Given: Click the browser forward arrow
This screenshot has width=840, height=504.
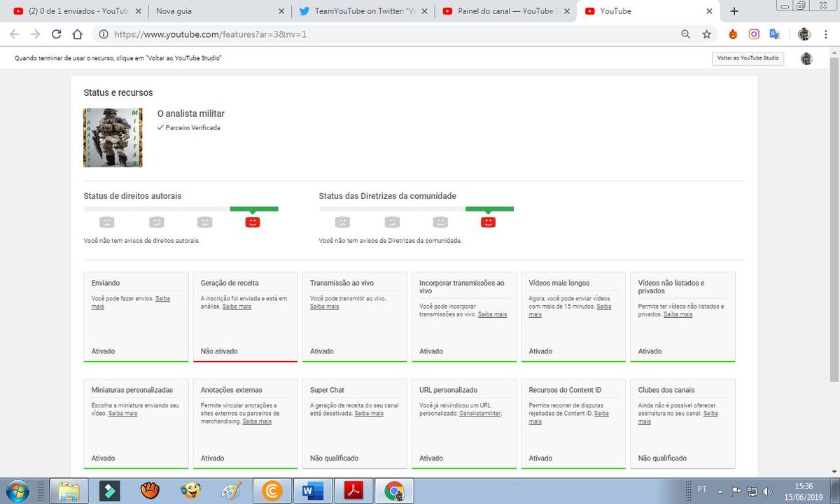Looking at the screenshot, I should 35,34.
